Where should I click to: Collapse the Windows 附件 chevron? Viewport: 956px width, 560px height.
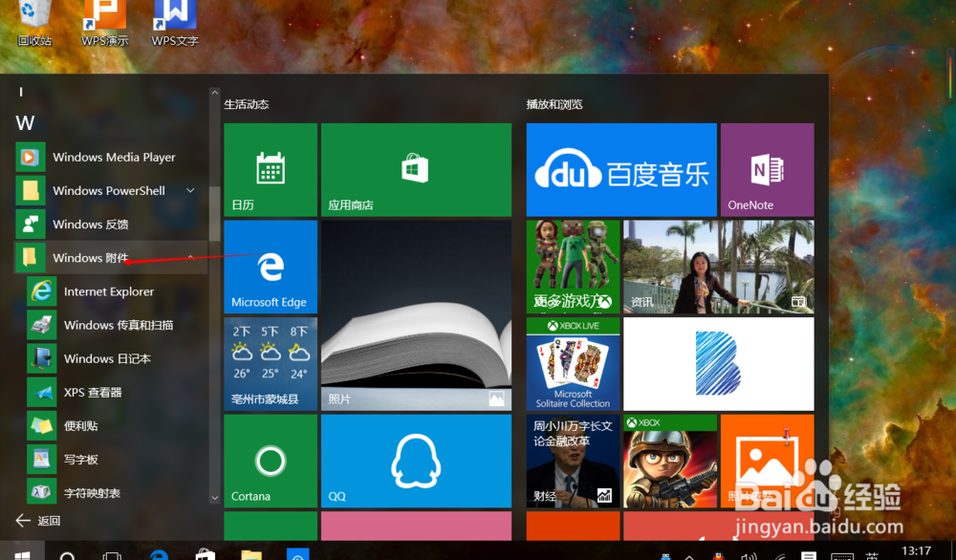click(191, 258)
